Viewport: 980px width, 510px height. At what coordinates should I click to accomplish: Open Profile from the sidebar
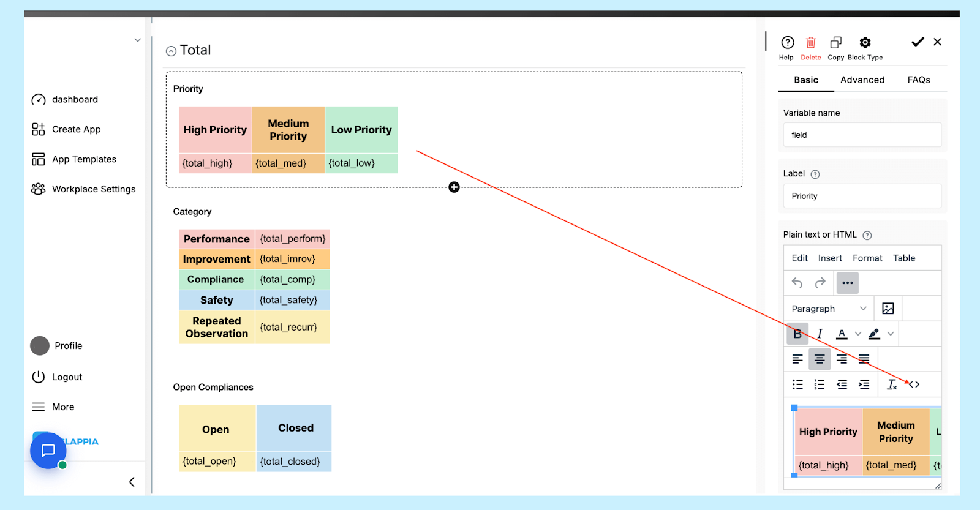pos(56,346)
